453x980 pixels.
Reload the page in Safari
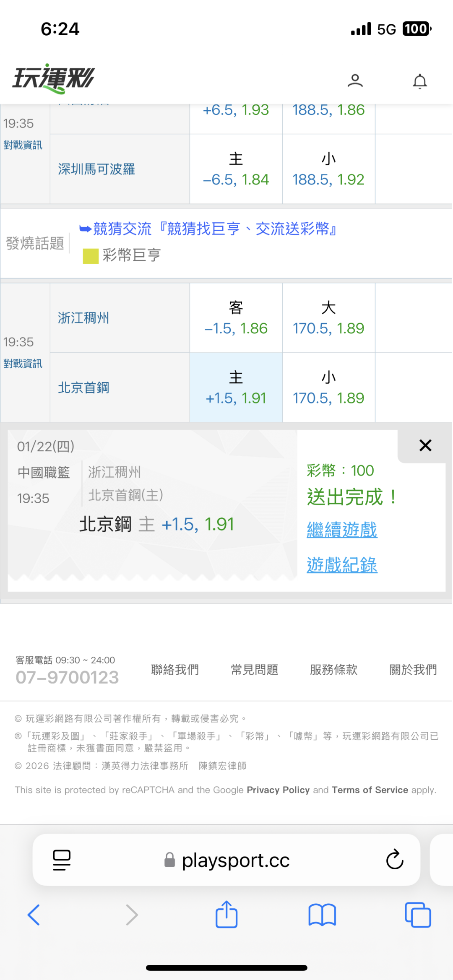[x=394, y=860]
